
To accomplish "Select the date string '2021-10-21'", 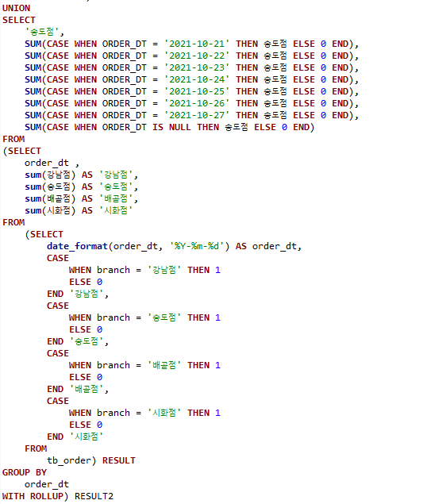I will tap(197, 44).
